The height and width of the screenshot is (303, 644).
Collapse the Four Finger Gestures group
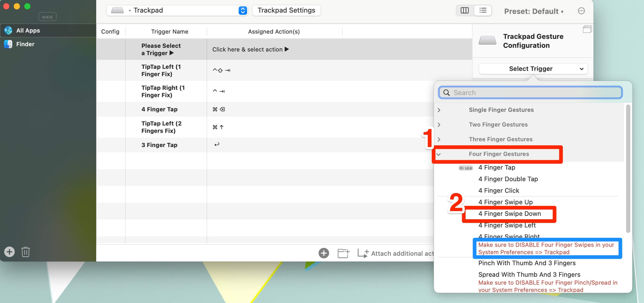click(438, 154)
